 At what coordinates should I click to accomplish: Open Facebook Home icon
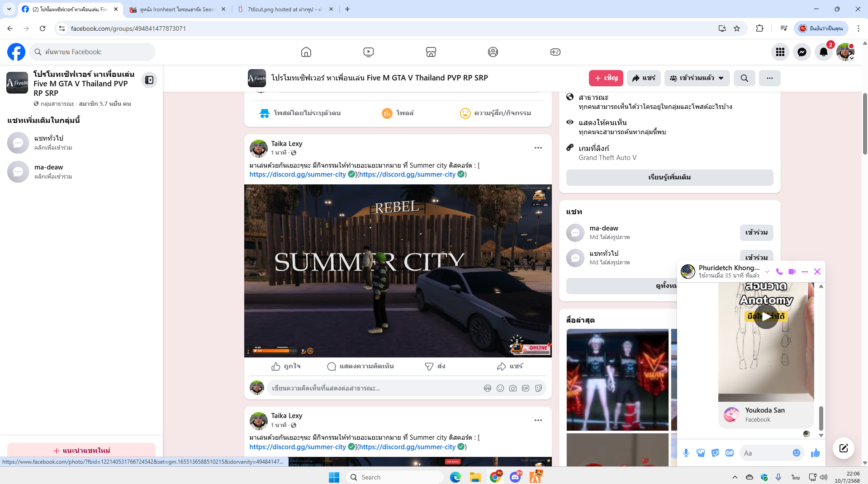click(x=306, y=52)
